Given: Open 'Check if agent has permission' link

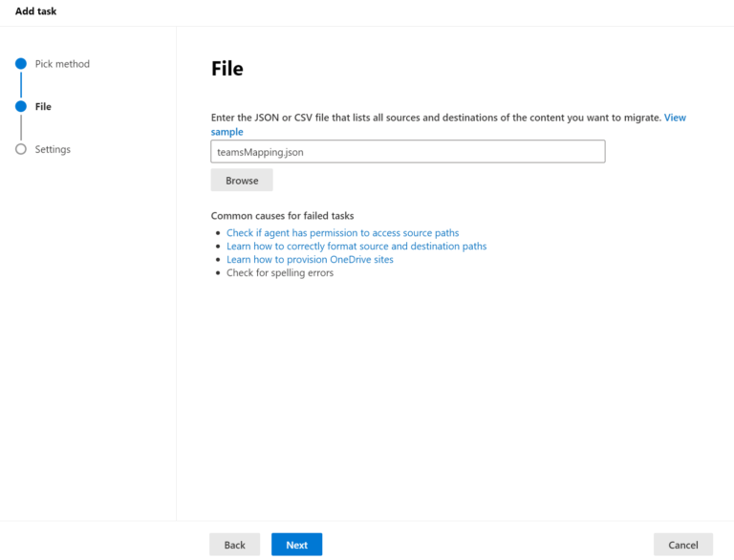Looking at the screenshot, I should (343, 233).
